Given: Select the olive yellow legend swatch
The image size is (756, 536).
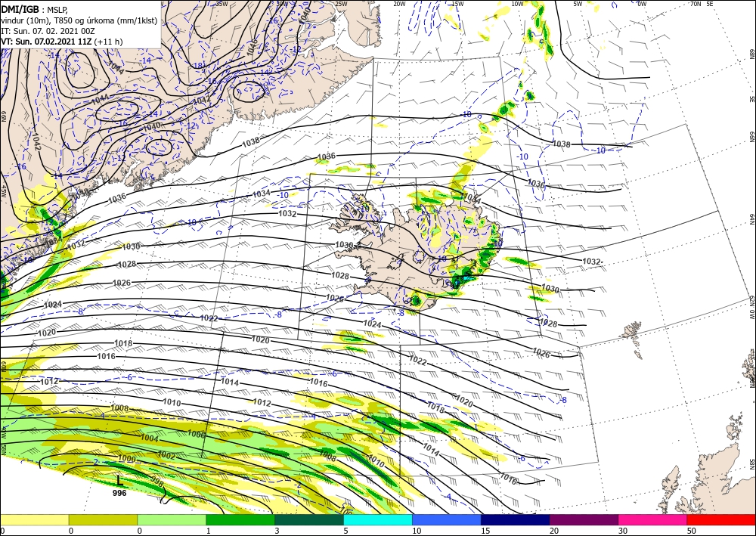Looking at the screenshot, I should tap(103, 519).
